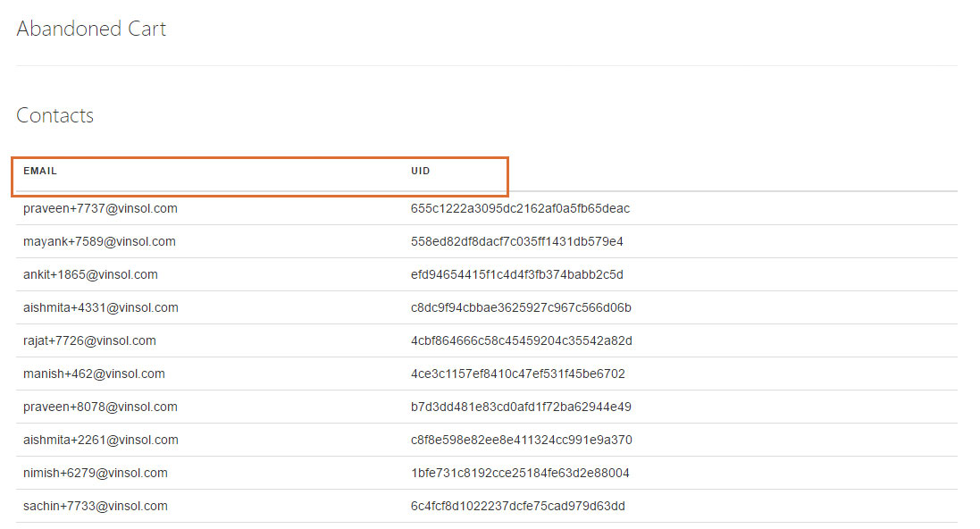Click email rajat+7726@vinsol.com
The width and height of the screenshot is (980, 529).
(89, 340)
